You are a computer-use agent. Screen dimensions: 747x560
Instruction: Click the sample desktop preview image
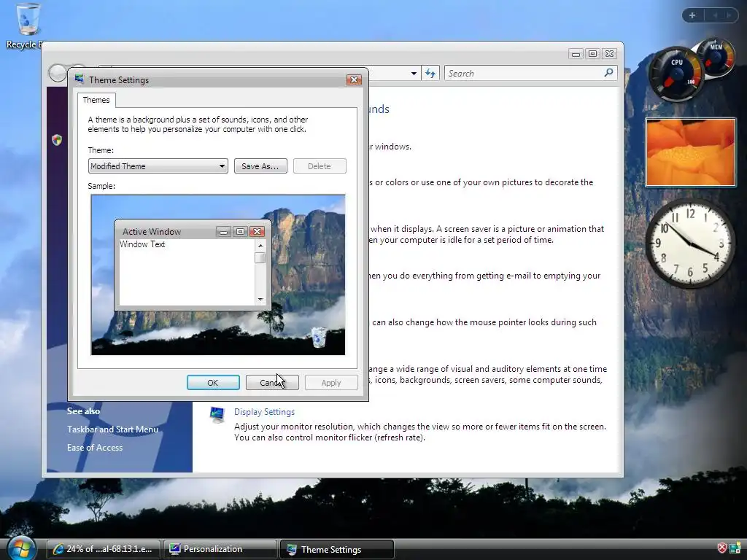[218, 275]
